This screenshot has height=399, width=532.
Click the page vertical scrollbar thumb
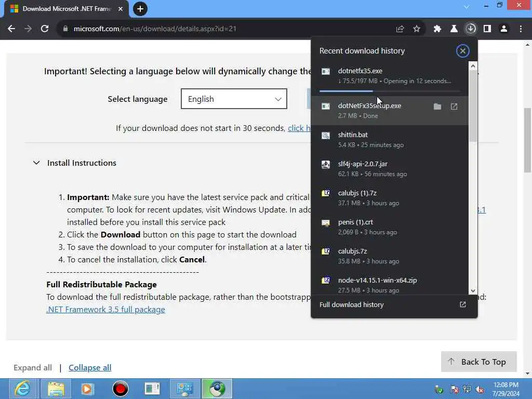point(528,140)
